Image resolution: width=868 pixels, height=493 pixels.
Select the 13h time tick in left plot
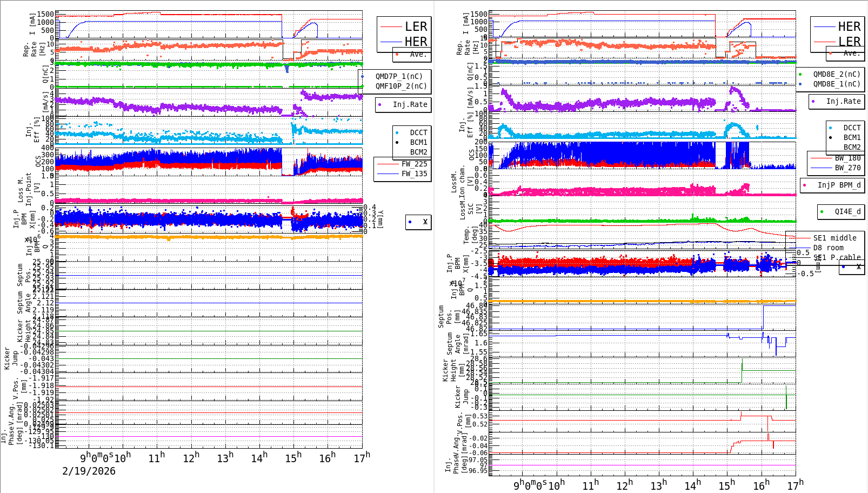(225, 457)
